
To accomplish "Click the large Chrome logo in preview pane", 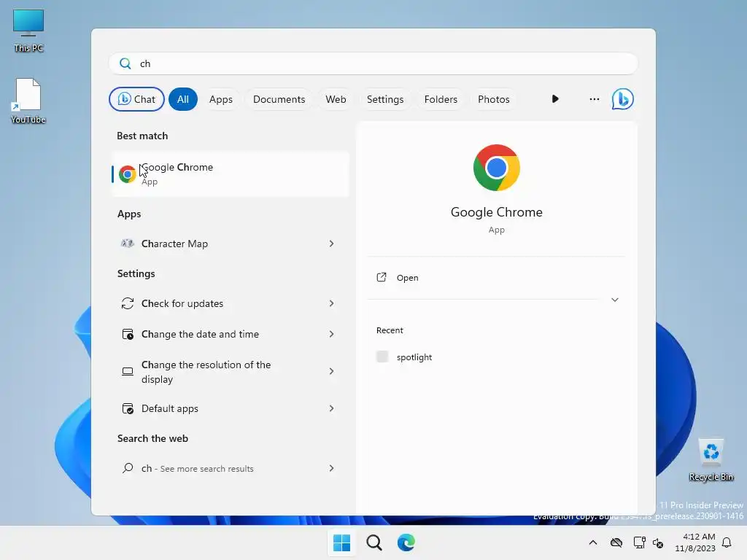I will point(496,168).
